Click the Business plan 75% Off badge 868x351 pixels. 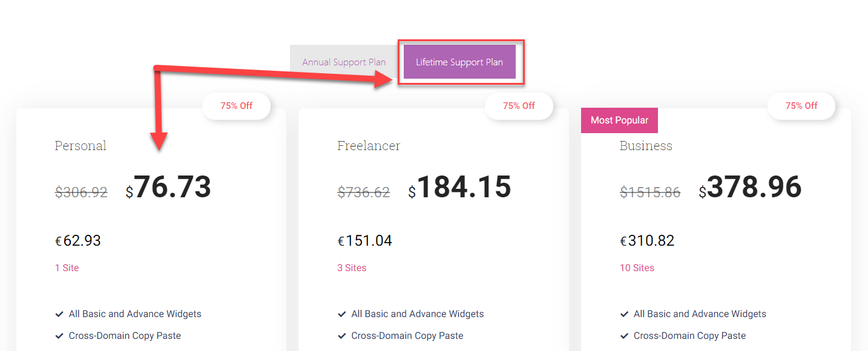[x=801, y=106]
